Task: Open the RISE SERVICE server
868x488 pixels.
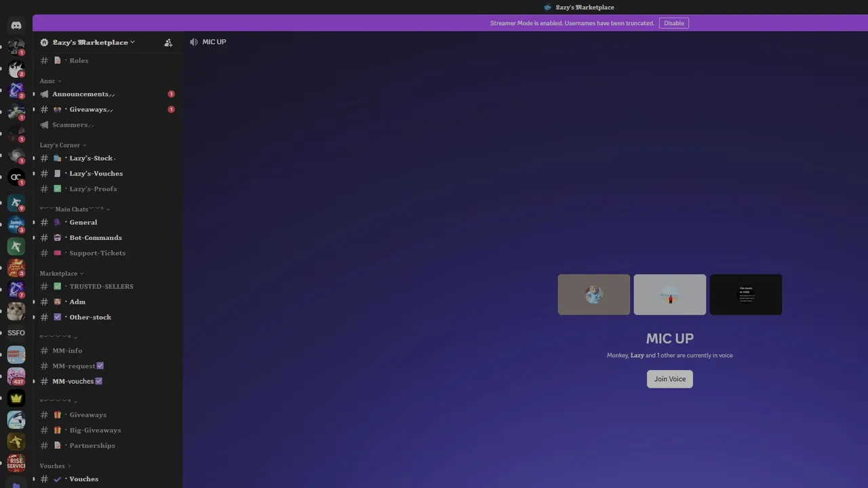Action: coord(16,463)
